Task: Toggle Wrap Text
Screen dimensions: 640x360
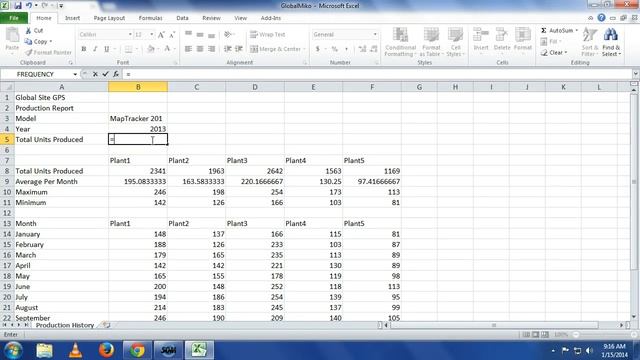Action: point(267,35)
